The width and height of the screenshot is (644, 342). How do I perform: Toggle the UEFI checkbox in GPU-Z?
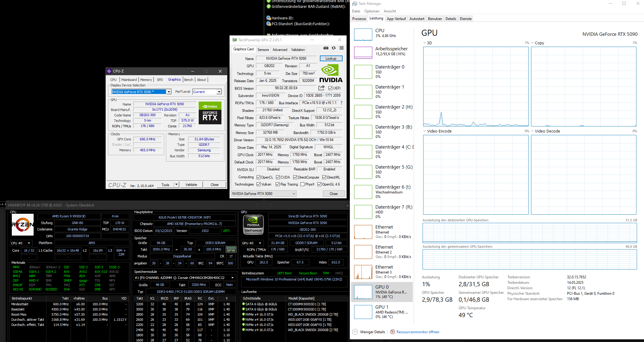pos(330,88)
